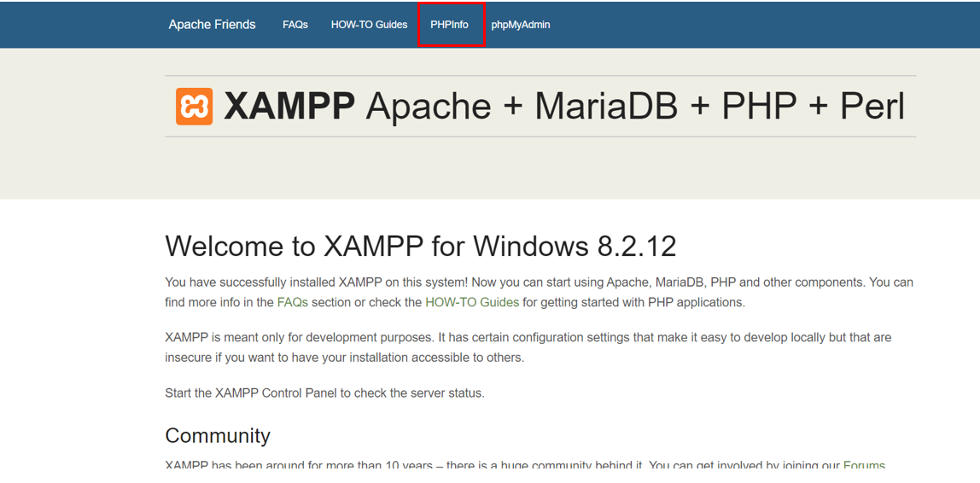Click the orange XAMPP logo icon
Image resolution: width=980 pixels, height=483 pixels.
tap(194, 106)
